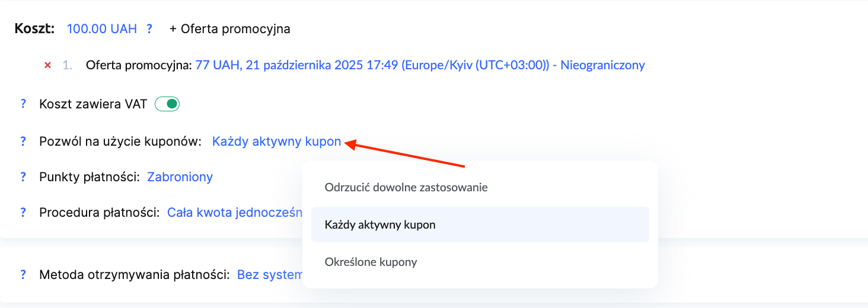Pick highlighted 'Każdy aktywny kupon' menu entry
Viewport: 868px width, 308px height.
coord(380,225)
